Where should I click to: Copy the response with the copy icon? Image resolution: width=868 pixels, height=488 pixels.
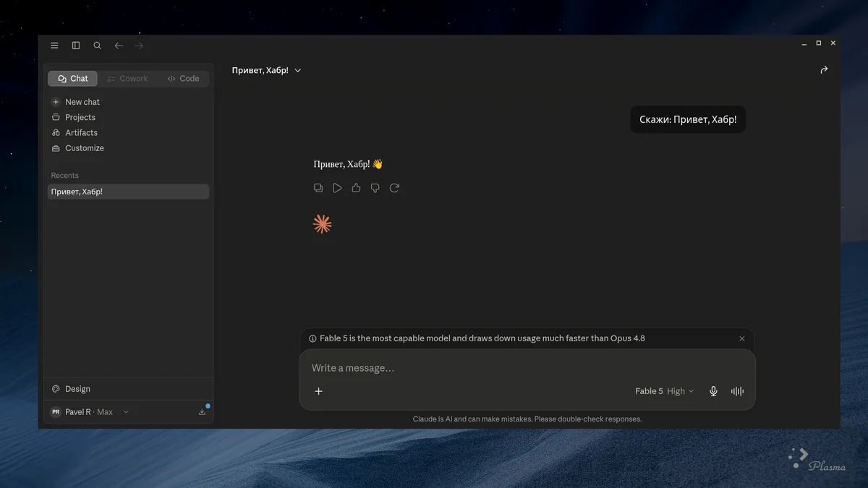pyautogui.click(x=318, y=188)
